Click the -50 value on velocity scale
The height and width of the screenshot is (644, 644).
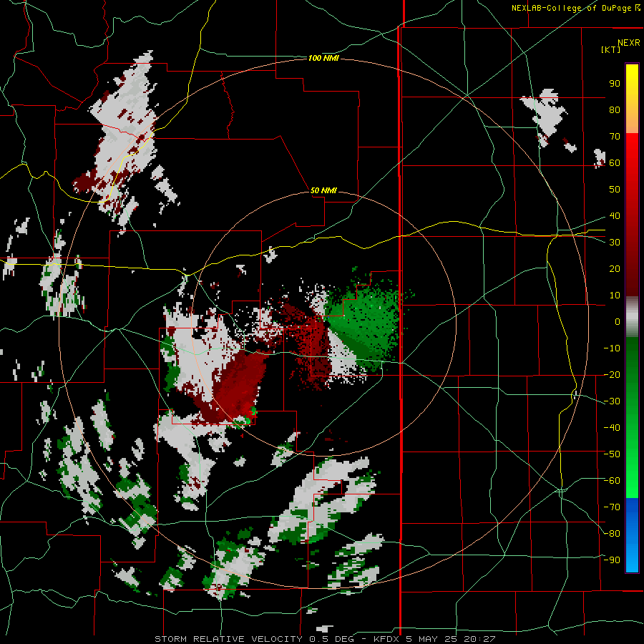tap(612, 454)
